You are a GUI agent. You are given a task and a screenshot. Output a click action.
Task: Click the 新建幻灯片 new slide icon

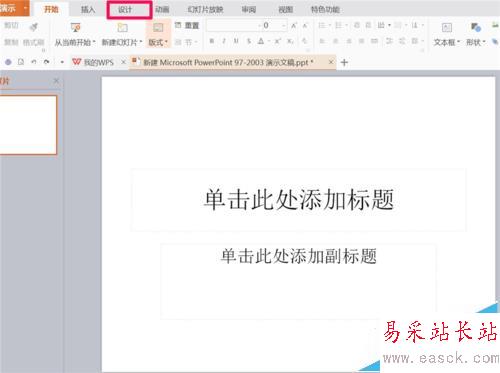pyautogui.click(x=122, y=28)
